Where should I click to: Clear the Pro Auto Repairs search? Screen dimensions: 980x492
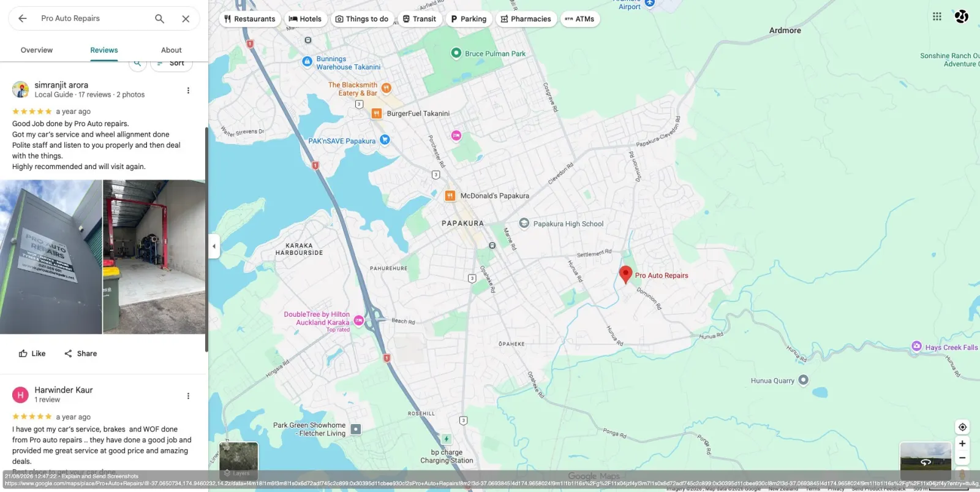pos(186,18)
